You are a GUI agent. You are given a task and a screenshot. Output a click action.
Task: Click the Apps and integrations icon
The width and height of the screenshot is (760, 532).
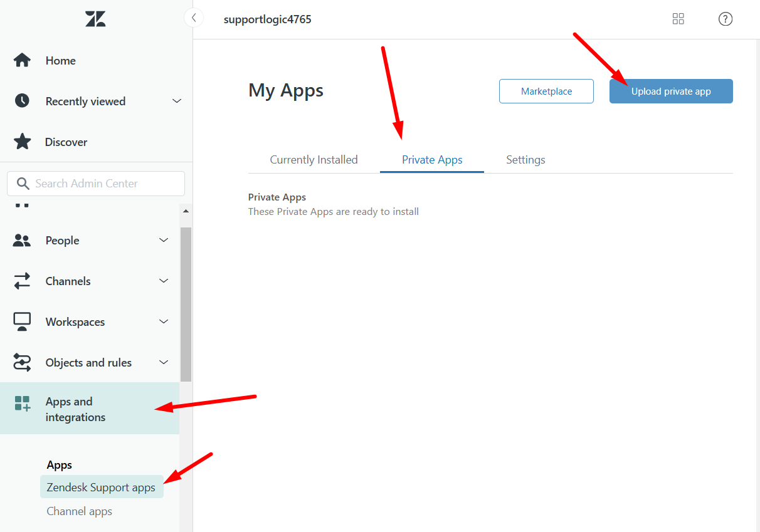tap(22, 403)
